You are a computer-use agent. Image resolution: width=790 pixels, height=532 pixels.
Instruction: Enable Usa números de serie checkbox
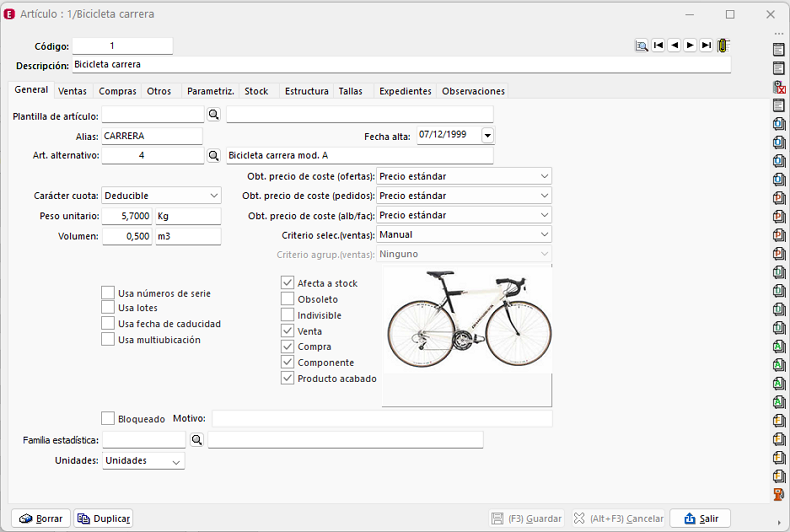point(108,293)
